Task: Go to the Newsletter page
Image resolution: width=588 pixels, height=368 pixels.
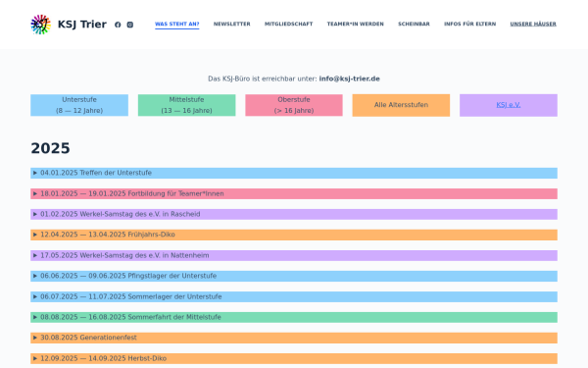Action: [x=231, y=24]
